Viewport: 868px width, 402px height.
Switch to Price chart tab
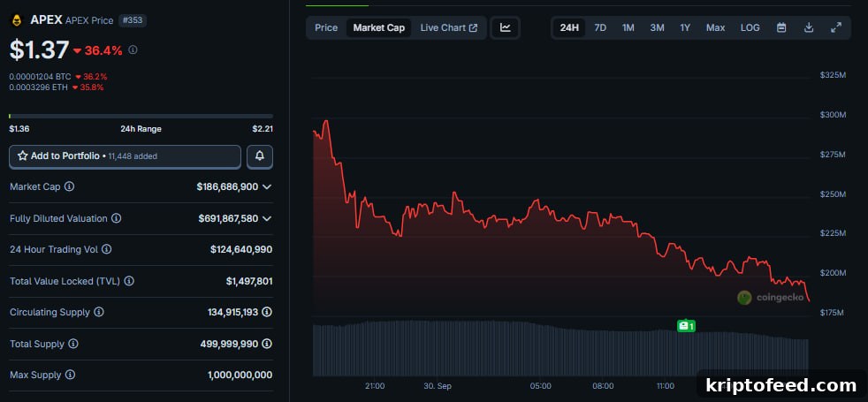[x=326, y=27]
